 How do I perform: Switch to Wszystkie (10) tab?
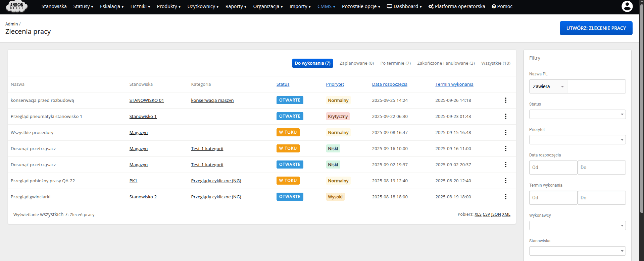pyautogui.click(x=495, y=63)
